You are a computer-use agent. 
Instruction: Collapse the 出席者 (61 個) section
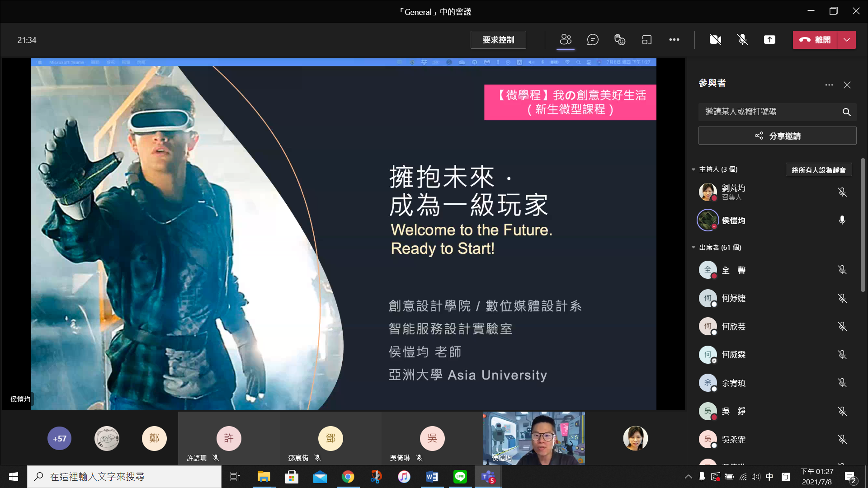[x=693, y=248]
